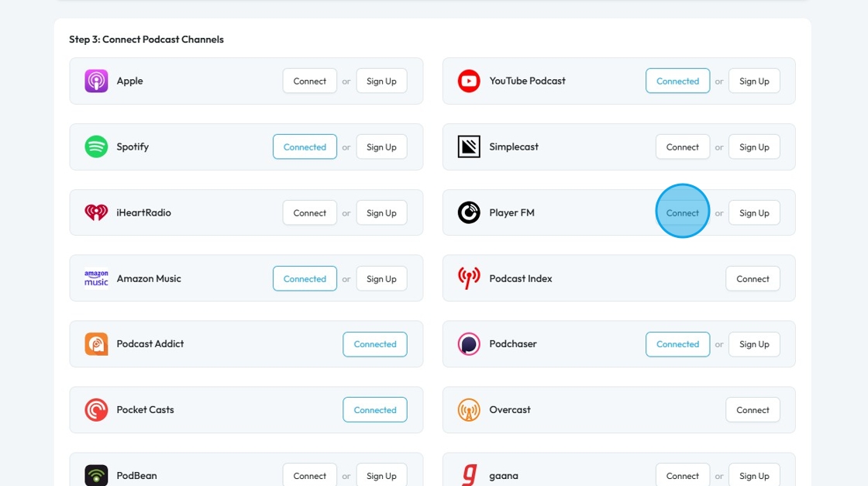
Task: Connect the PodBean channel
Action: [309, 475]
